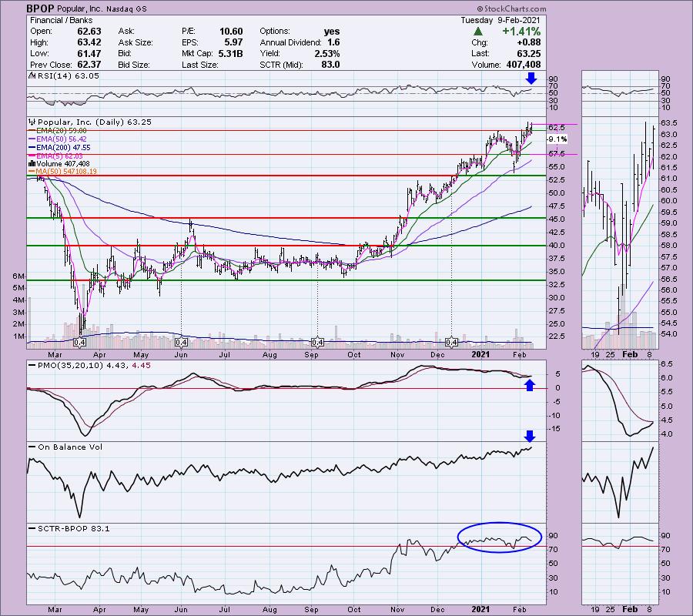Click the Chg value +0.88
This screenshot has height=616, width=693.
click(x=528, y=42)
